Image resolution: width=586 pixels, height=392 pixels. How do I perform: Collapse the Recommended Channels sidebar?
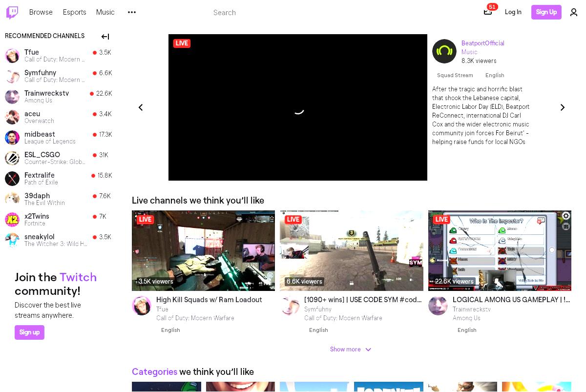pyautogui.click(x=105, y=37)
